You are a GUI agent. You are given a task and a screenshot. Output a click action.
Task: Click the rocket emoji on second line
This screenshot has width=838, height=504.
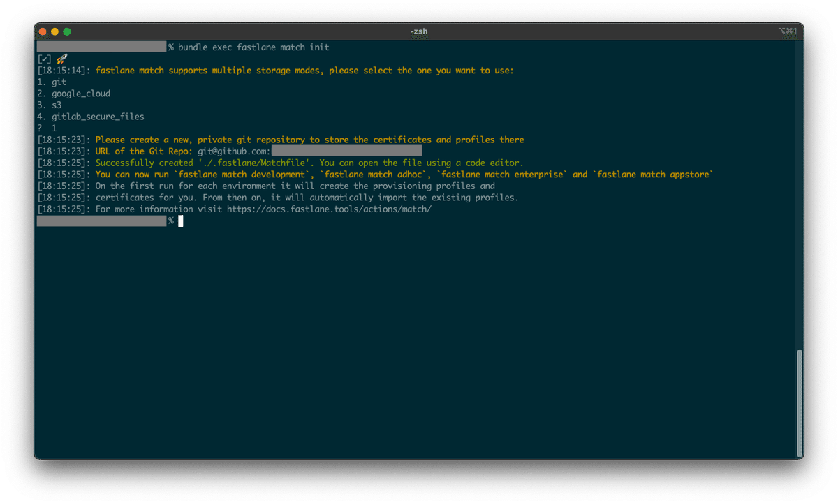click(x=61, y=59)
